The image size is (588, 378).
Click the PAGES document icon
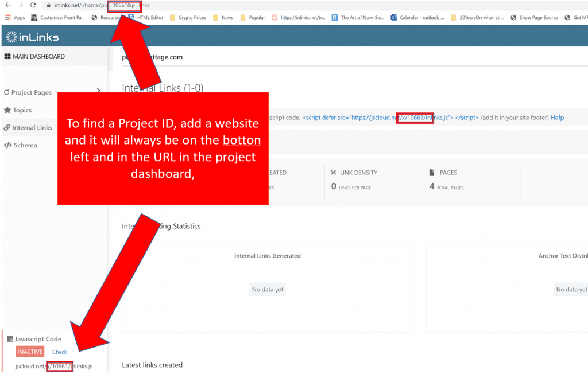point(432,172)
